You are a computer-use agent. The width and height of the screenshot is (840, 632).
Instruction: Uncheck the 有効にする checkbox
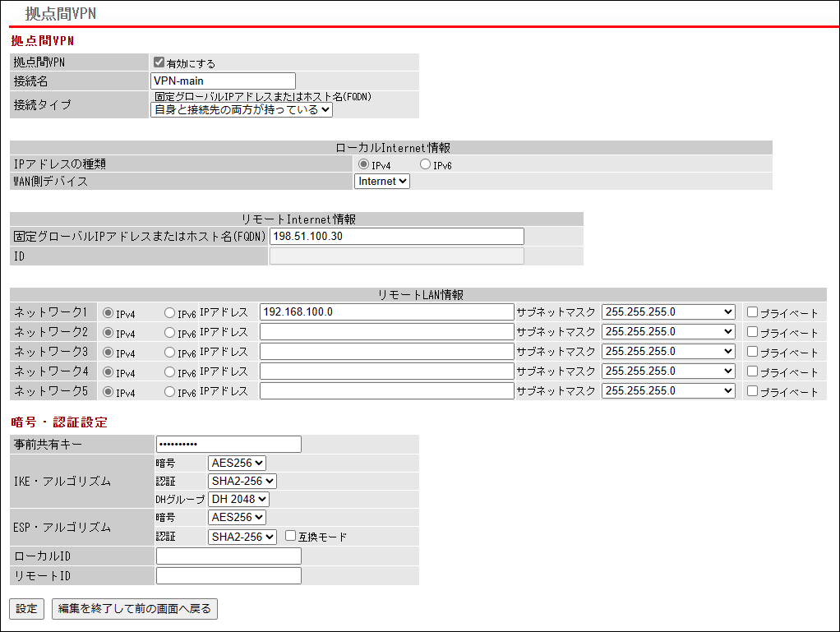[x=159, y=62]
